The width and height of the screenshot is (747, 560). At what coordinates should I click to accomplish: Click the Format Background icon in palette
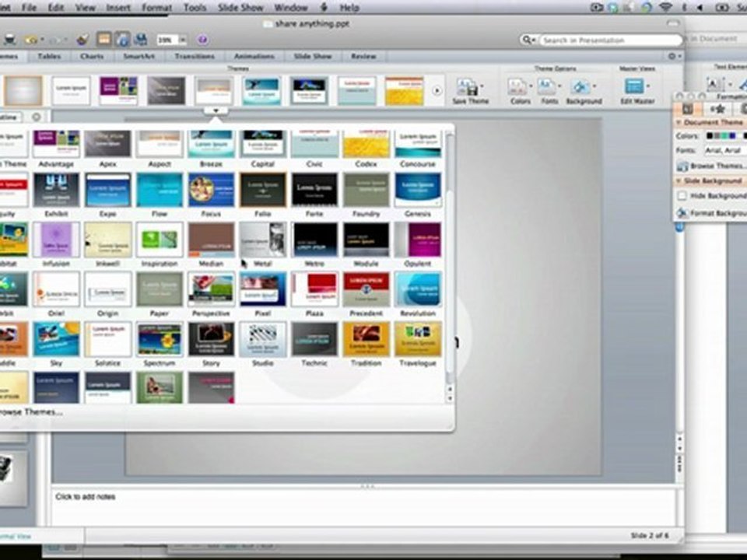[x=682, y=213]
